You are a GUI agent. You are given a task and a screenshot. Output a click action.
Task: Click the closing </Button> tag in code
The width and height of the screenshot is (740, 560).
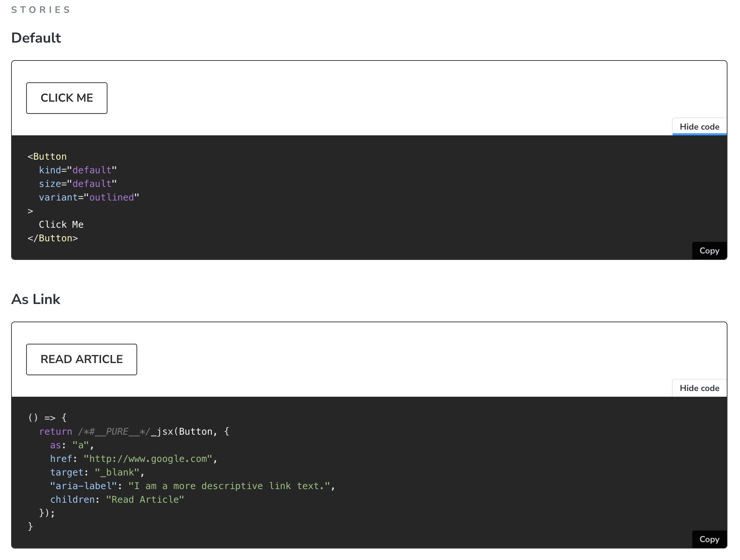click(x=53, y=238)
